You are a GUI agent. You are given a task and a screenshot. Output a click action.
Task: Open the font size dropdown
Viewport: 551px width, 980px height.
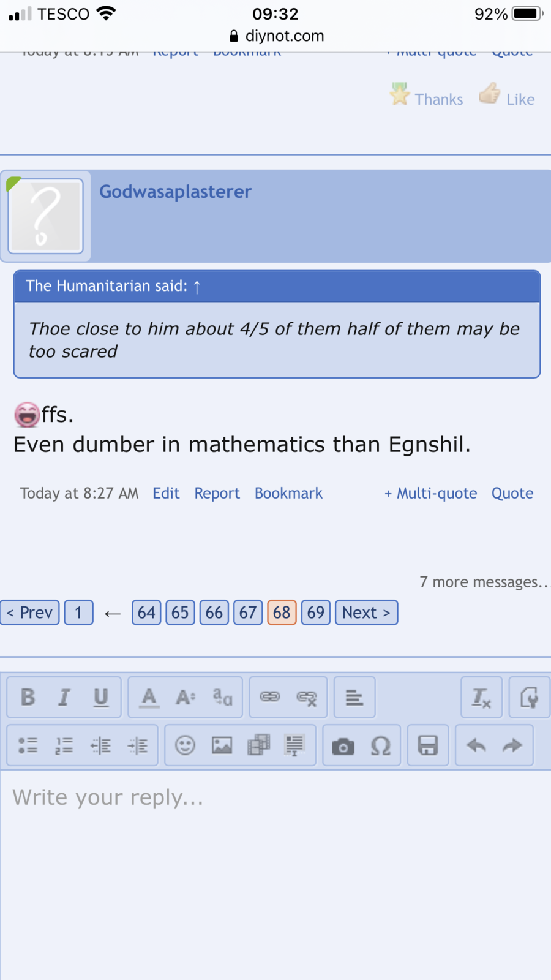click(x=186, y=697)
